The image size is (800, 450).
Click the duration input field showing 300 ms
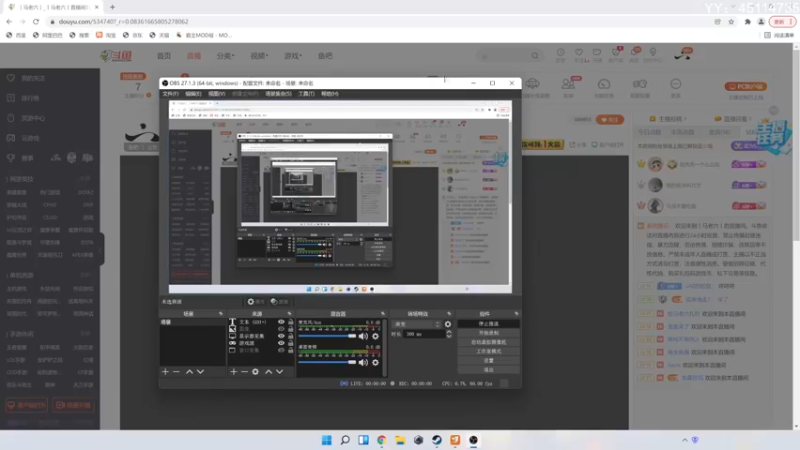click(x=423, y=334)
